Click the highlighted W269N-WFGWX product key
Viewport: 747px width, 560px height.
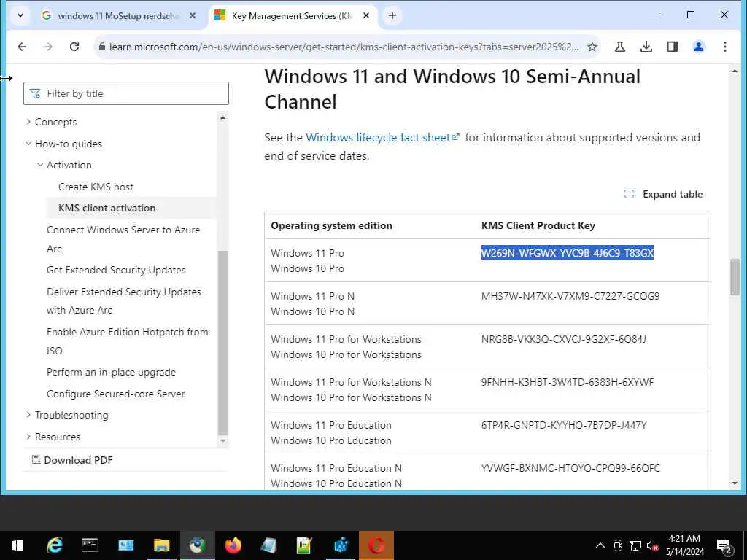pos(567,253)
